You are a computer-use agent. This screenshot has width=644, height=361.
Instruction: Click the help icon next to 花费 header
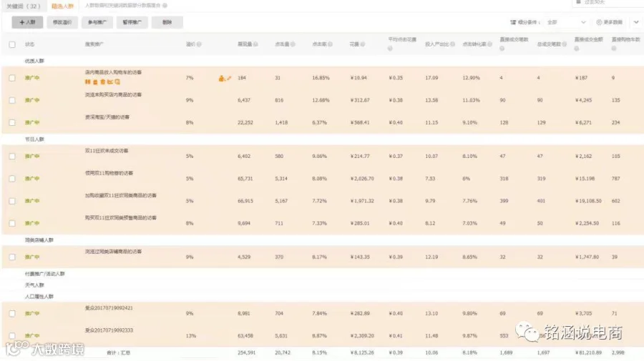pyautogui.click(x=363, y=44)
